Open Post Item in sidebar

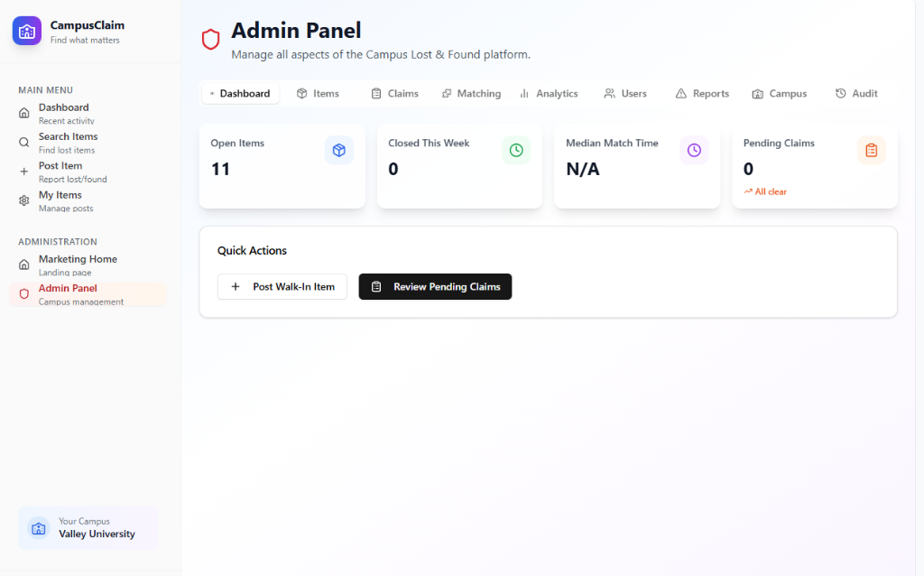pos(88,172)
